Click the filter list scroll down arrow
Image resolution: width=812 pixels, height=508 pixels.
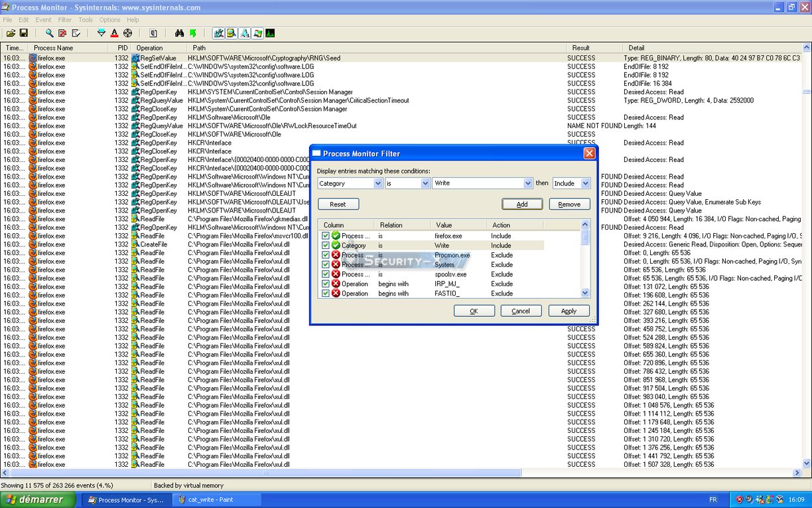click(x=585, y=293)
